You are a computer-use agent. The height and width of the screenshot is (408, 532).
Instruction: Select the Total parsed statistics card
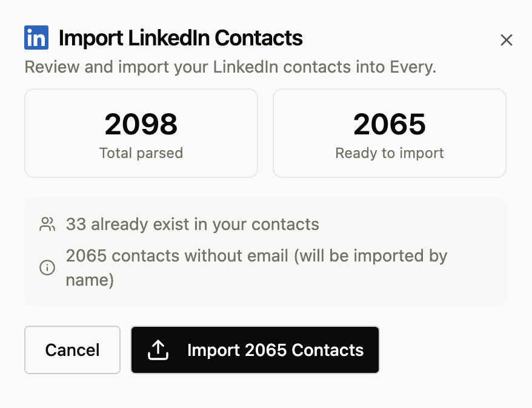click(141, 133)
